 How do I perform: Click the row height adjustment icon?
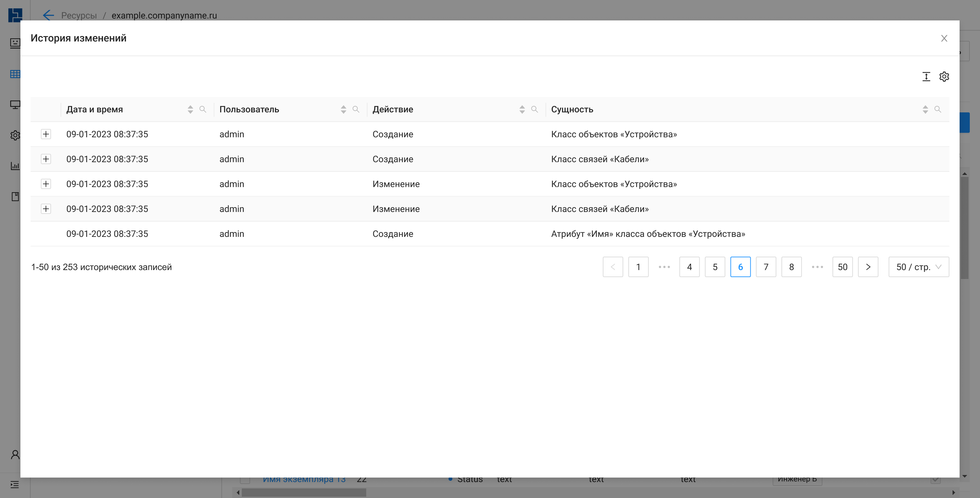point(926,77)
